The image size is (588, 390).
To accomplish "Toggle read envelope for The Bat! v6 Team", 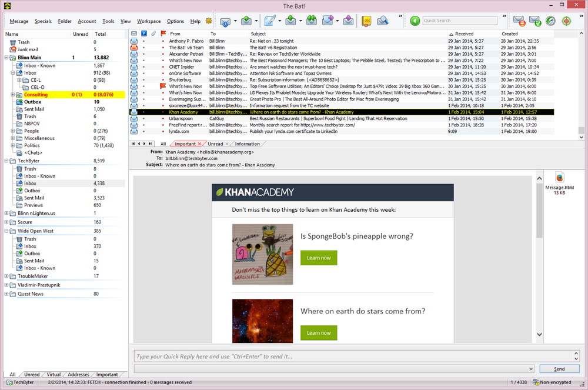I will click(134, 48).
